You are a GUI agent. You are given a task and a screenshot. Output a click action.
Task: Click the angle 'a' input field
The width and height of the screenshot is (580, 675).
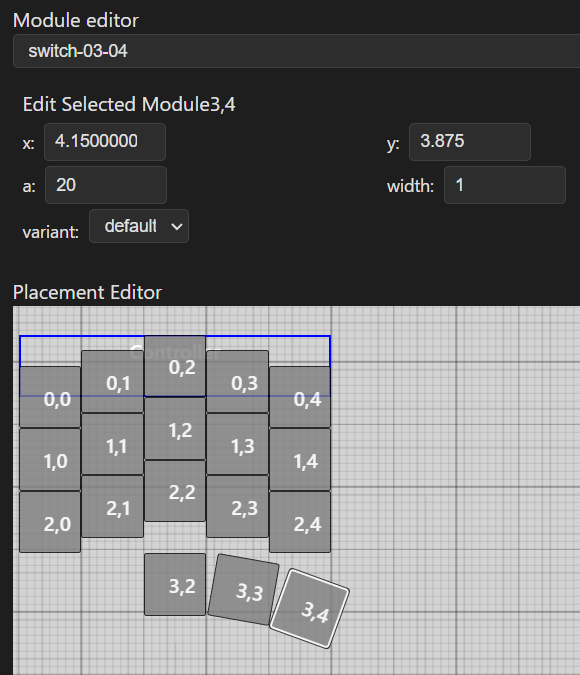tap(105, 185)
